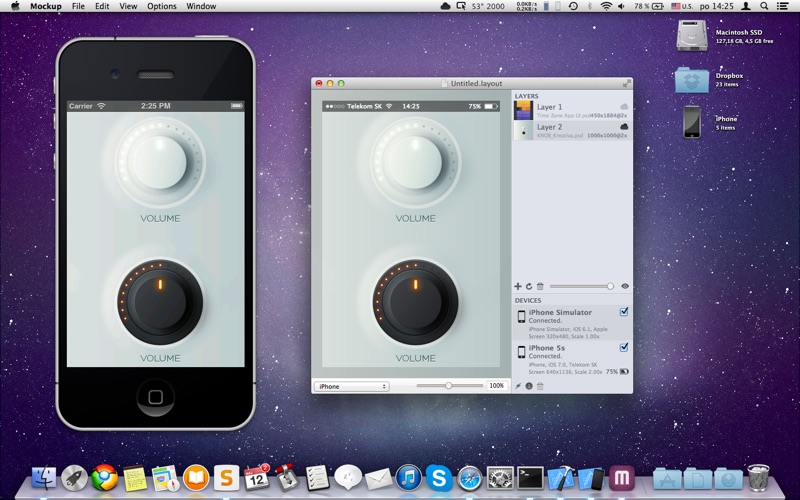Click Spotlight search magnifier in menu bar
Image resolution: width=800 pixels, height=500 pixels.
click(764, 6)
